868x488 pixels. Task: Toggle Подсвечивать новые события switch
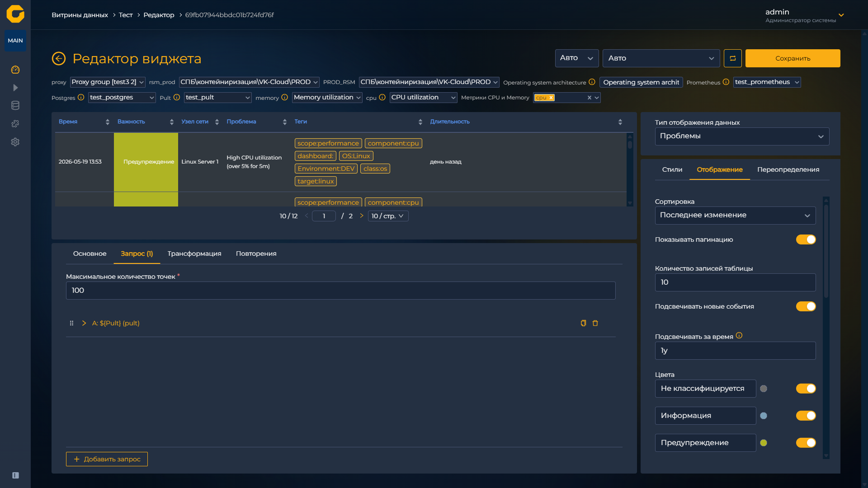[806, 306]
